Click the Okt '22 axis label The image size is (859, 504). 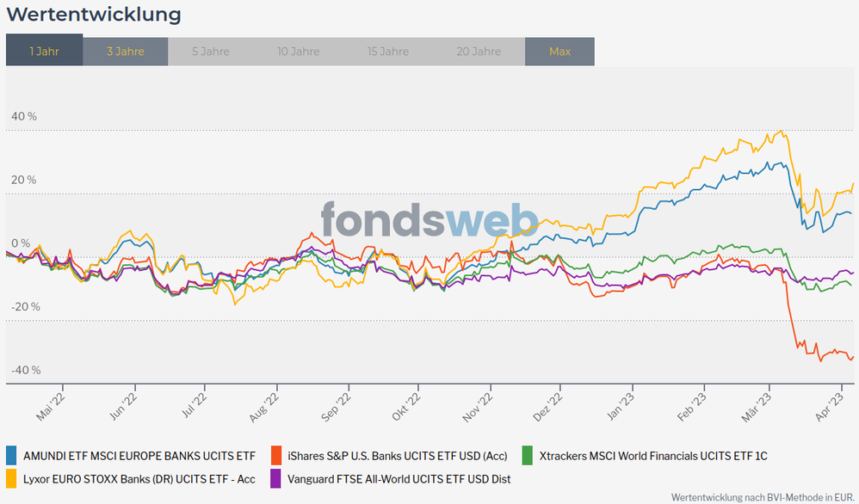pyautogui.click(x=406, y=407)
